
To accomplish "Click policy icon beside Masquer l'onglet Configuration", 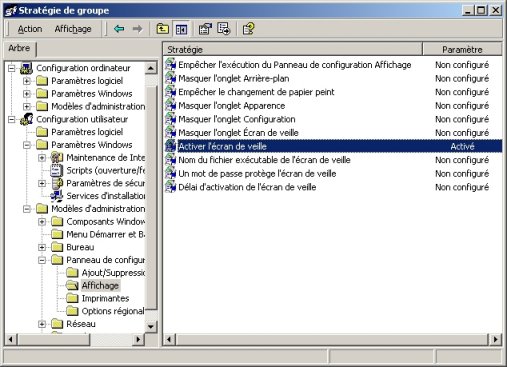I will (171, 119).
